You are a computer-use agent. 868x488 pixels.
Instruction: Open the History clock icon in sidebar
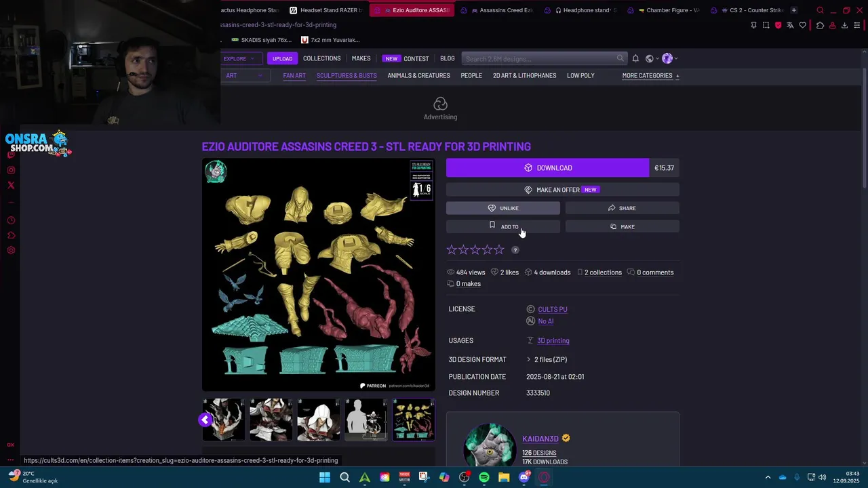point(11,220)
